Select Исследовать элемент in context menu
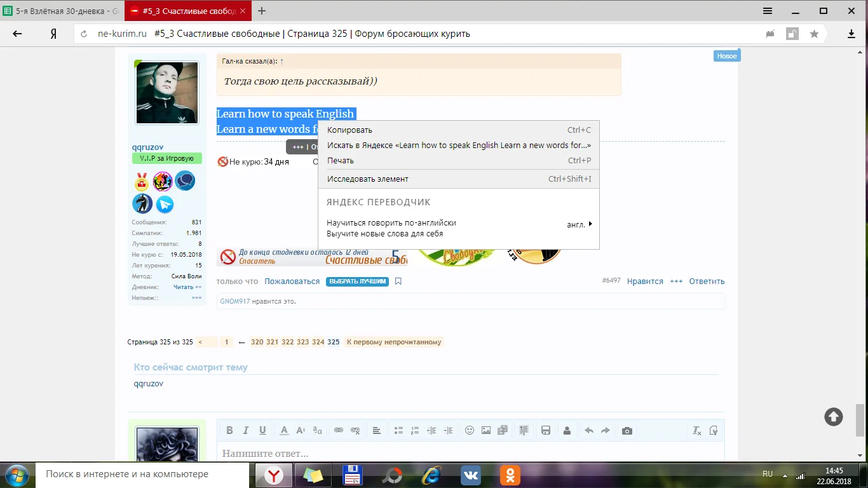The height and width of the screenshot is (488, 868). tap(459, 179)
